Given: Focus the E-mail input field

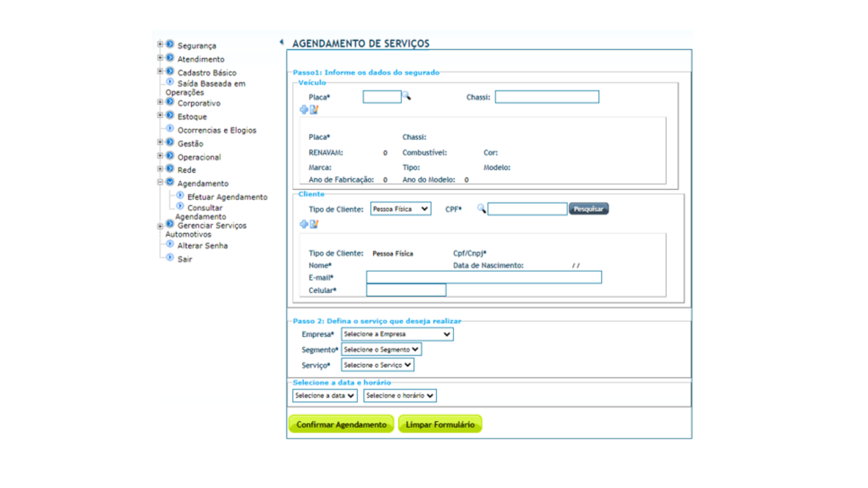Looking at the screenshot, I should coord(484,277).
